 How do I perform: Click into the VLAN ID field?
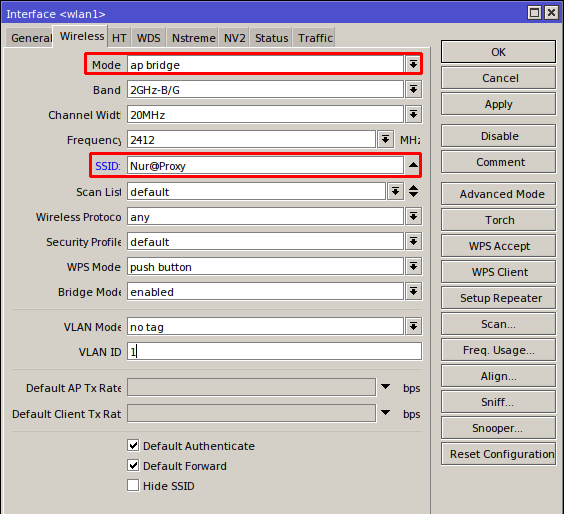(274, 351)
